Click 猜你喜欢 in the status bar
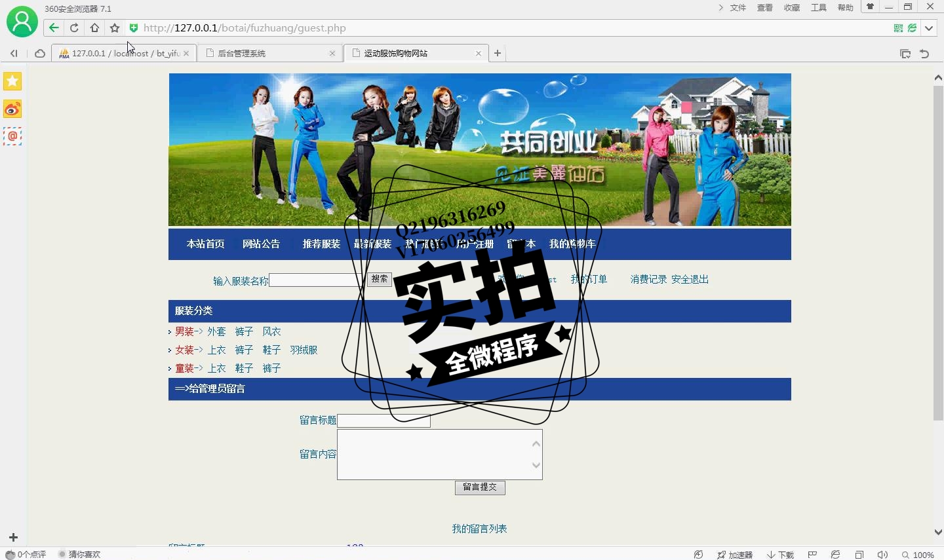Image resolution: width=944 pixels, height=560 pixels. pyautogui.click(x=80, y=555)
